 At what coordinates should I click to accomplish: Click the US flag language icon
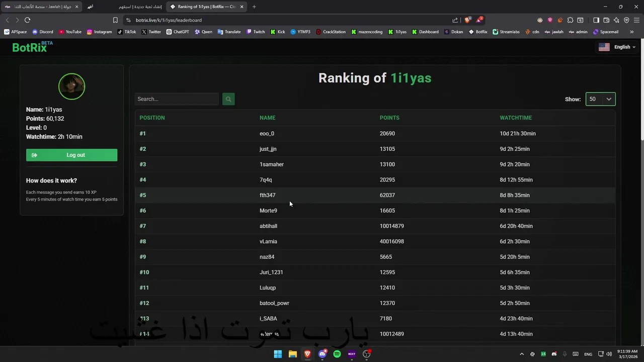tap(604, 47)
